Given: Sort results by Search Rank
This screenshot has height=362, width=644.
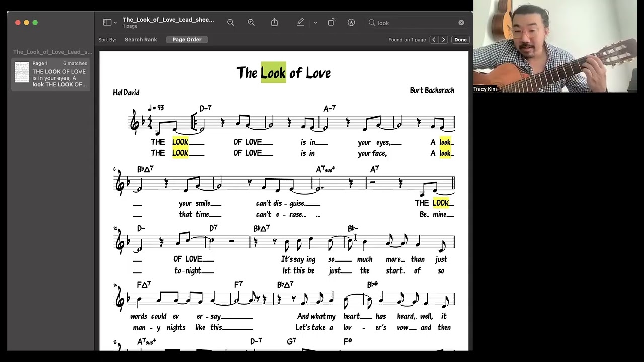Looking at the screenshot, I should pyautogui.click(x=141, y=39).
